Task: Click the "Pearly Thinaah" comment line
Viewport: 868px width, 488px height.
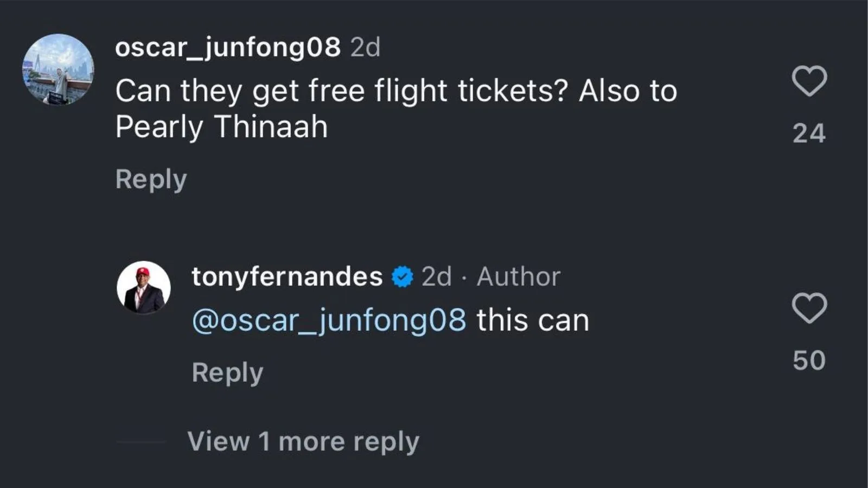Action: coord(221,127)
